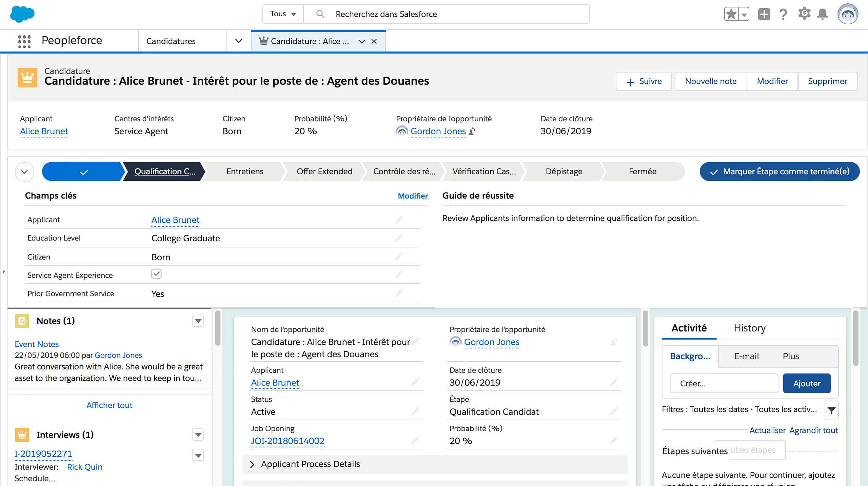
Task: Edit Citizen field pencil in Champs clés
Action: pyautogui.click(x=398, y=257)
